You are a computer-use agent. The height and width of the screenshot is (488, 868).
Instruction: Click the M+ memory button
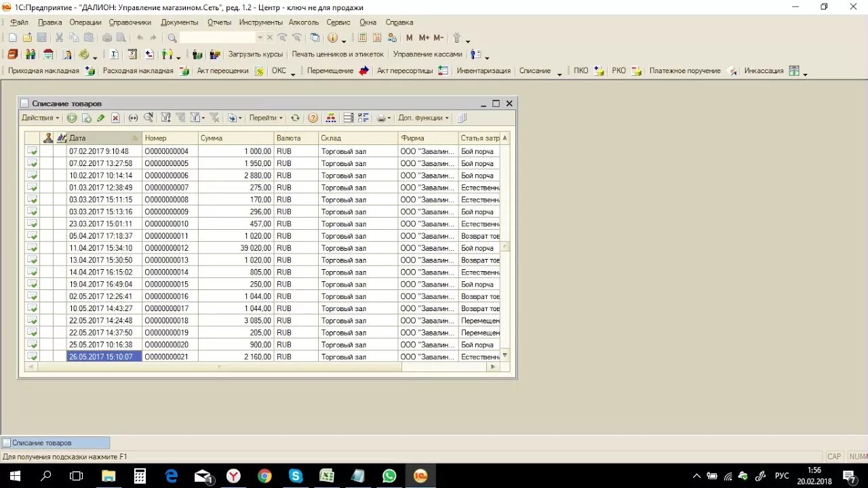[x=425, y=38]
